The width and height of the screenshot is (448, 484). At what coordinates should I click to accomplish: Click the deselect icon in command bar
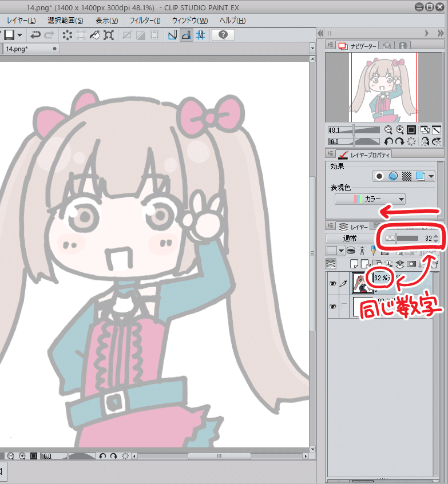(x=127, y=35)
